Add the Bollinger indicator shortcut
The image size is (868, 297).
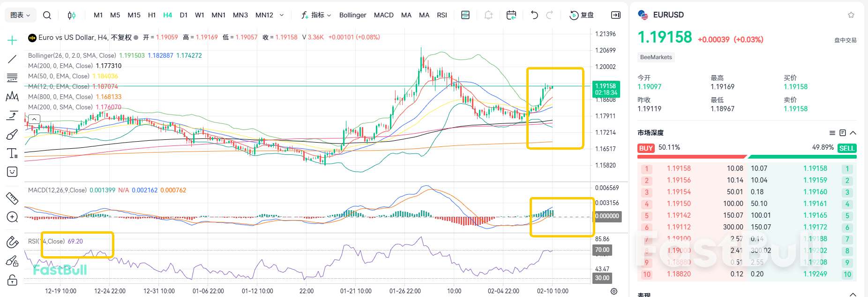pos(352,15)
